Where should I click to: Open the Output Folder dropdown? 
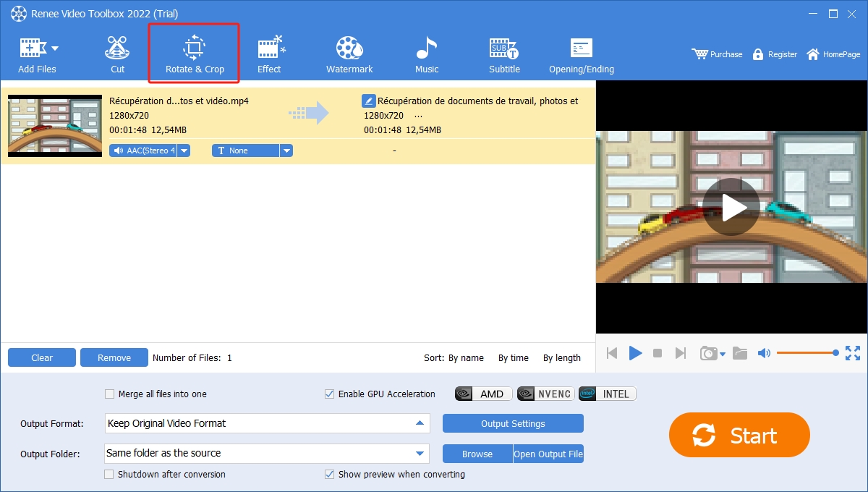point(420,454)
